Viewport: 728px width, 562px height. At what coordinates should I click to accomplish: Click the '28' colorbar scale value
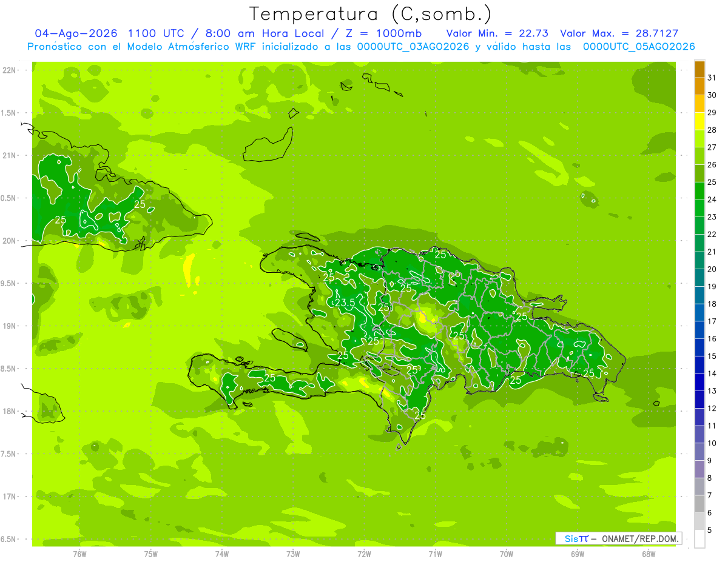(712, 130)
